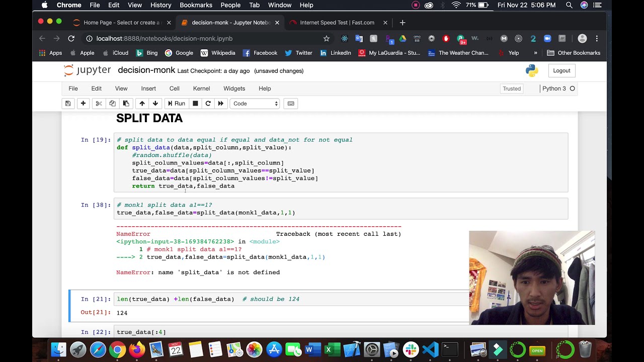The height and width of the screenshot is (362, 644).
Task: Click the localhost:8888 address bar
Action: tap(201, 38)
